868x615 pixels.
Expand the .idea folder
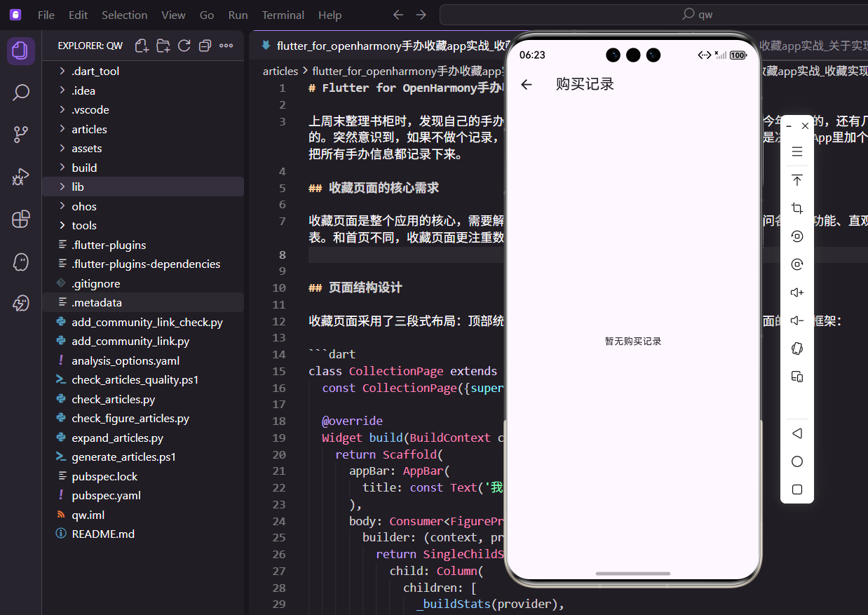coord(143,90)
